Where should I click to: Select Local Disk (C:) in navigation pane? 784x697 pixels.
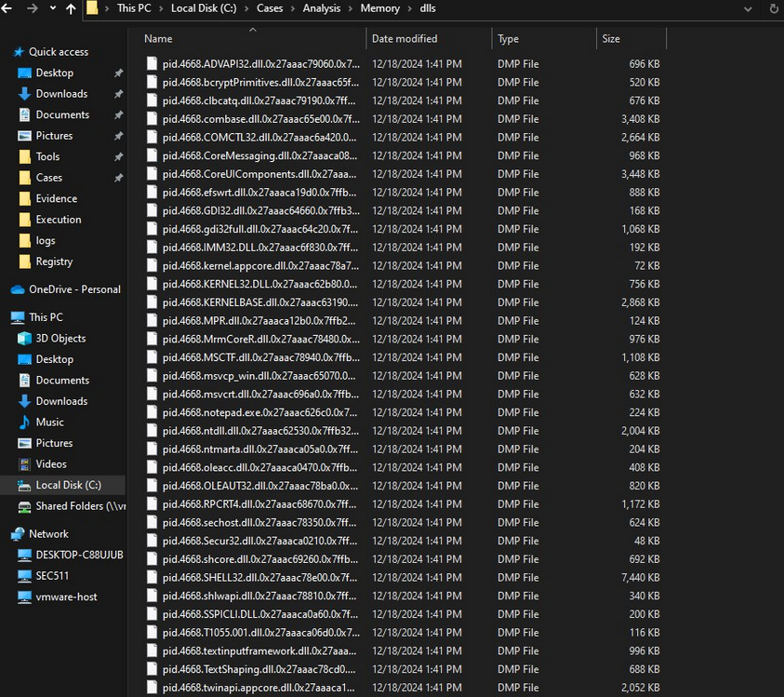(x=68, y=485)
